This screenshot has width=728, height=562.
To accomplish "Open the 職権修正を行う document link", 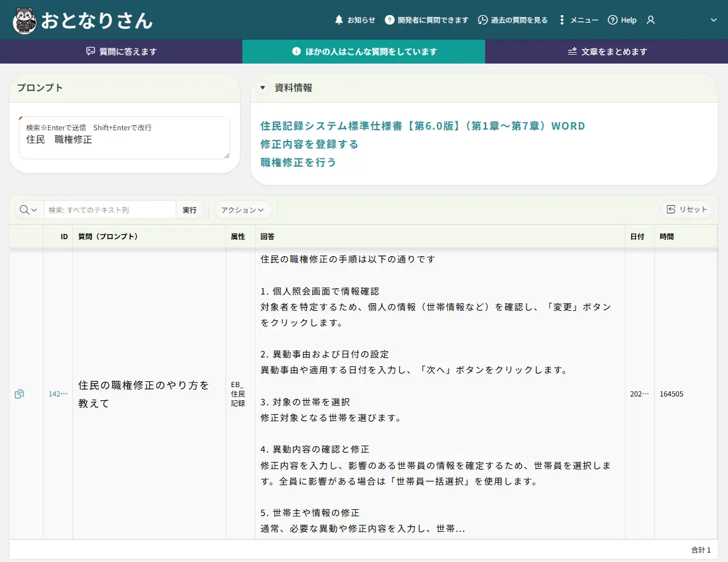I will coord(298,162).
